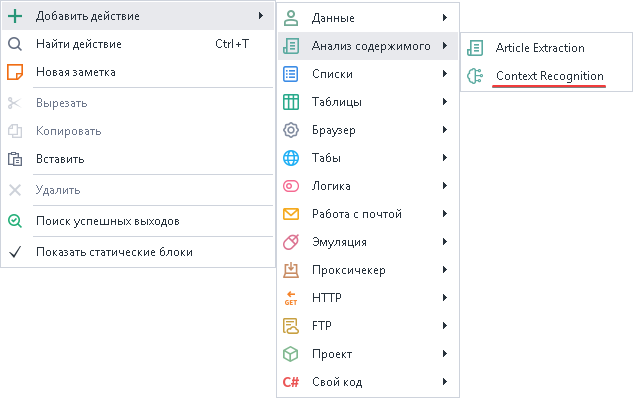Screen dimensions: 634x398
Task: Click the envelope icon beside Работа с почтой
Action: click(x=291, y=214)
